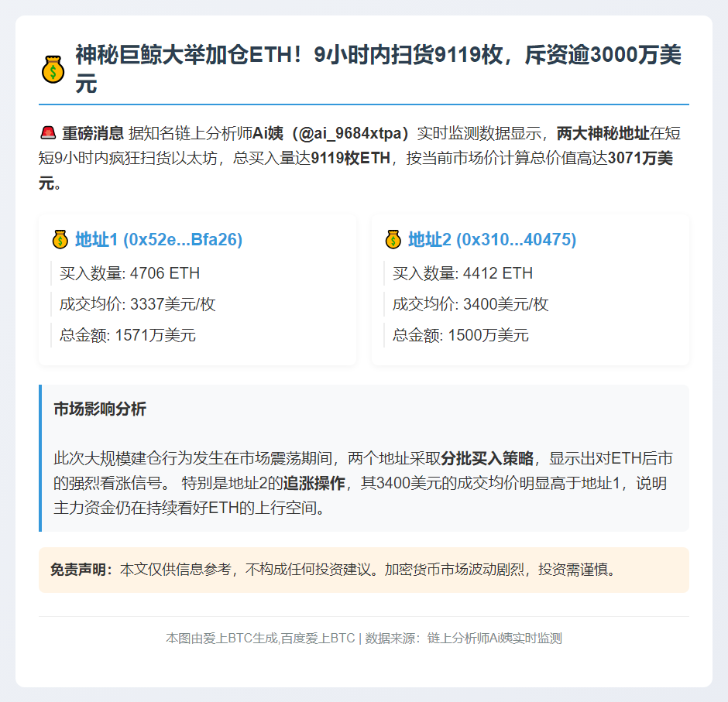This screenshot has height=702, width=728.
Task: Click the bold text 9119枚ETH
Action: (351, 158)
